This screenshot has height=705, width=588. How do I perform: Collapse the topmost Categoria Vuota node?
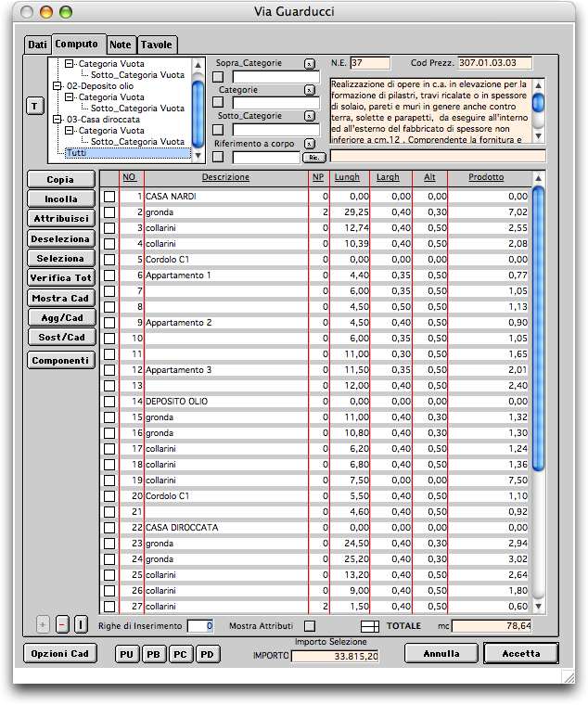pos(69,64)
